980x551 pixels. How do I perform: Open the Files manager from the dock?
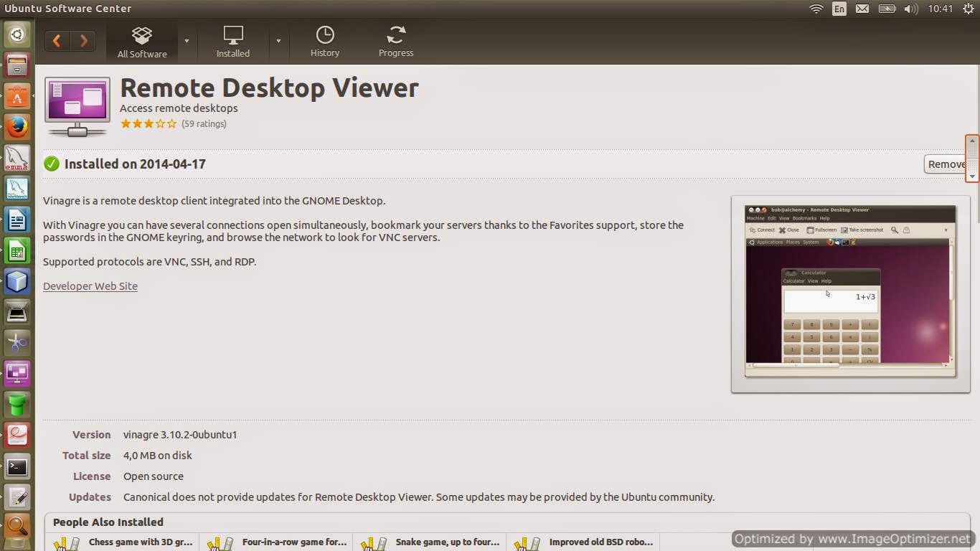pos(17,66)
